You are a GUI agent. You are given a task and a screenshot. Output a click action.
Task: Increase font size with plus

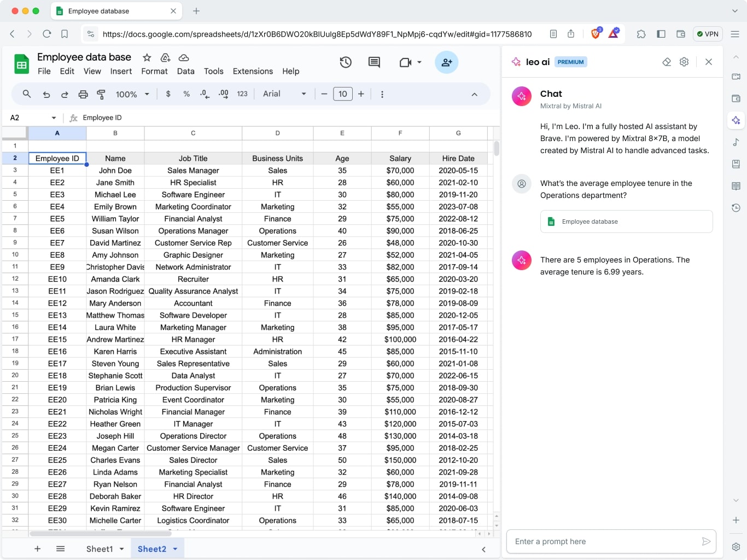(361, 94)
